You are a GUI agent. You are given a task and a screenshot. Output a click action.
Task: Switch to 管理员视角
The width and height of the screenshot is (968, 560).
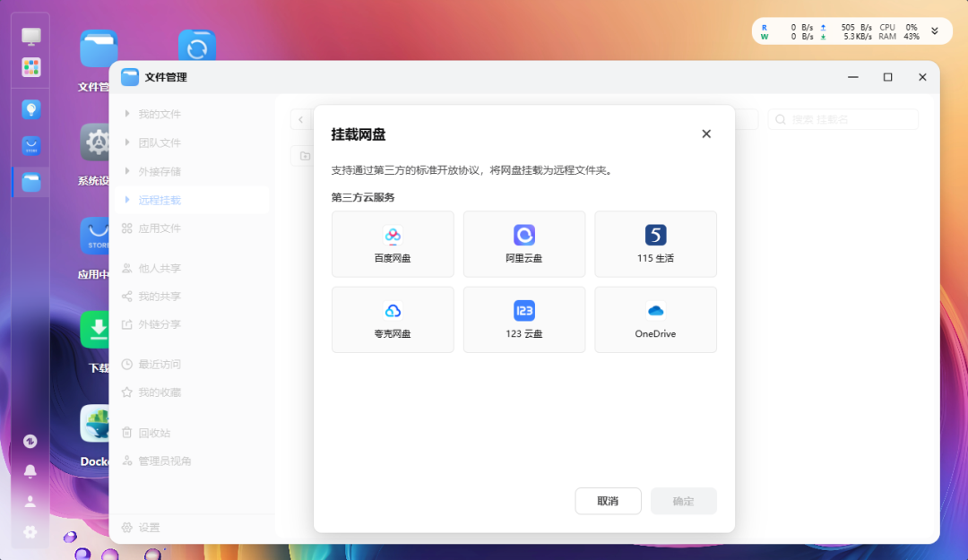[164, 461]
